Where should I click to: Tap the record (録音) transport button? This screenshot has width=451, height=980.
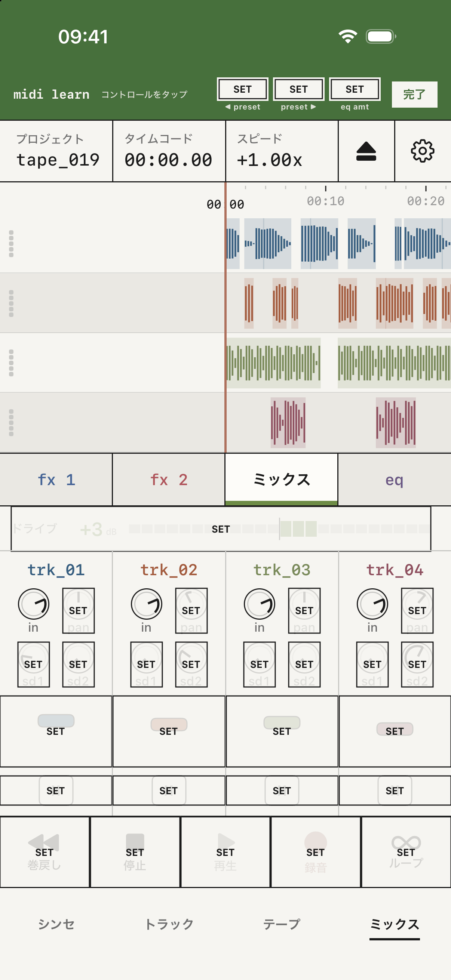point(316,852)
